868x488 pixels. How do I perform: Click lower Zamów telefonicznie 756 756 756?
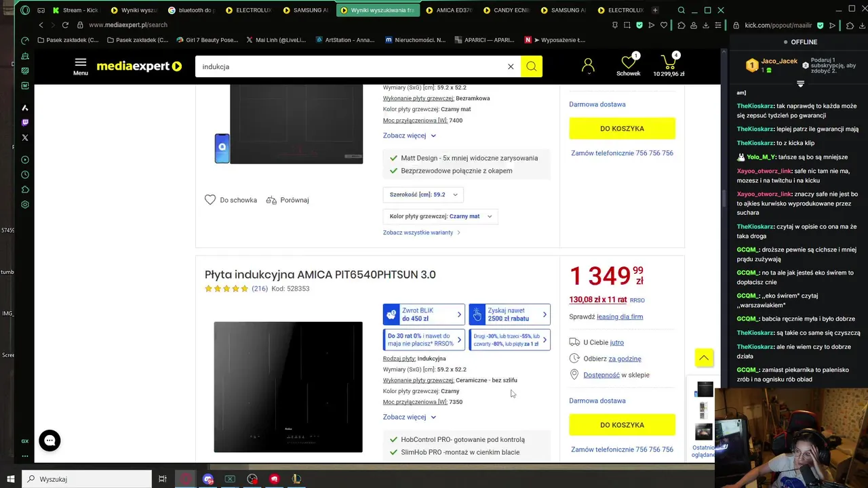pyautogui.click(x=622, y=449)
